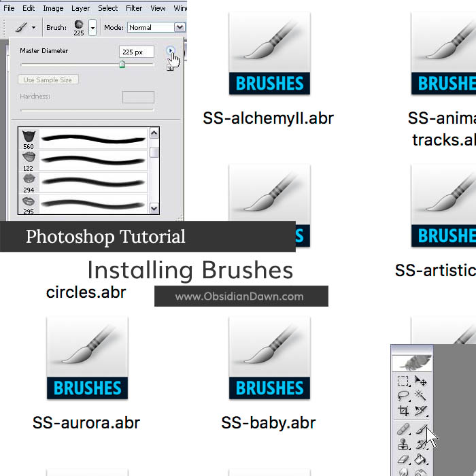Select the SS-artistic brush file icon
This screenshot has height=476, width=476.
(x=443, y=206)
